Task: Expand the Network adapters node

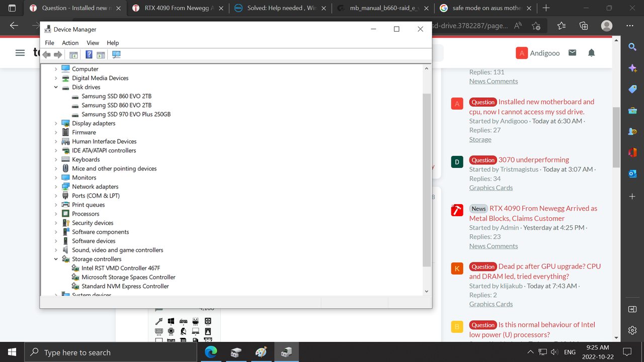Action: click(x=56, y=187)
